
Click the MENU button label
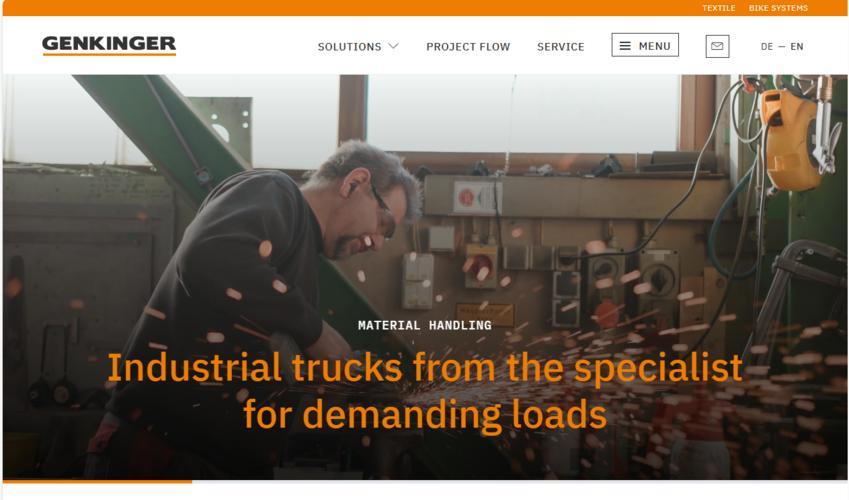pos(655,46)
